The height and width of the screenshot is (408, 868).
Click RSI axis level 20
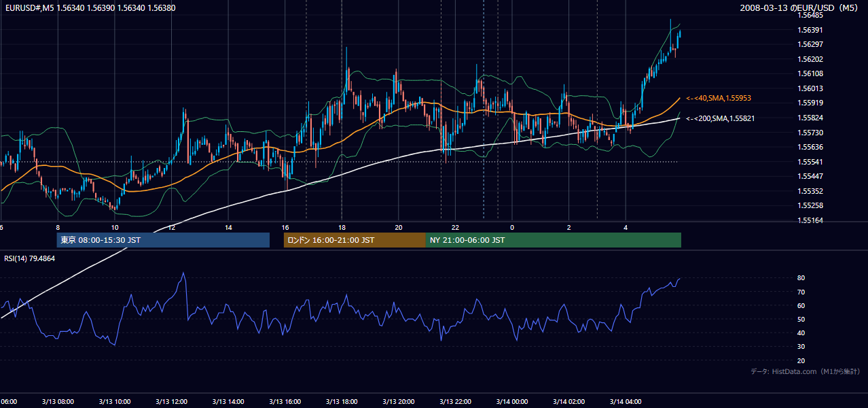[x=801, y=360]
